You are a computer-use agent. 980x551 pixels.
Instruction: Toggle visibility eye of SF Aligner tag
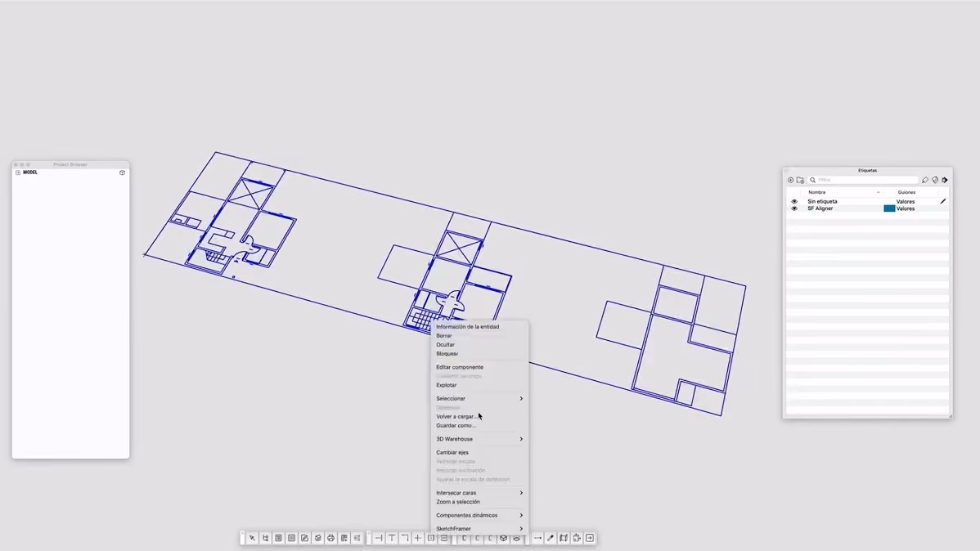(794, 208)
